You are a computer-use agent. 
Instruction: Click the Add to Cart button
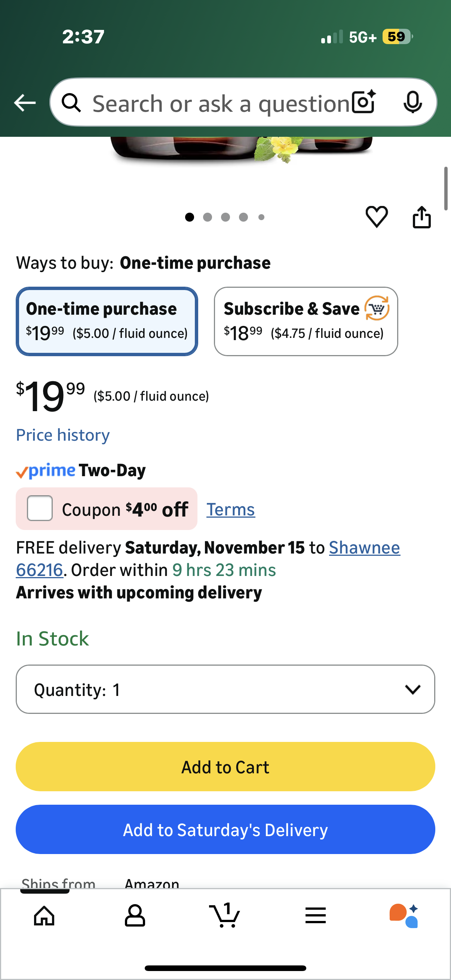pyautogui.click(x=225, y=767)
